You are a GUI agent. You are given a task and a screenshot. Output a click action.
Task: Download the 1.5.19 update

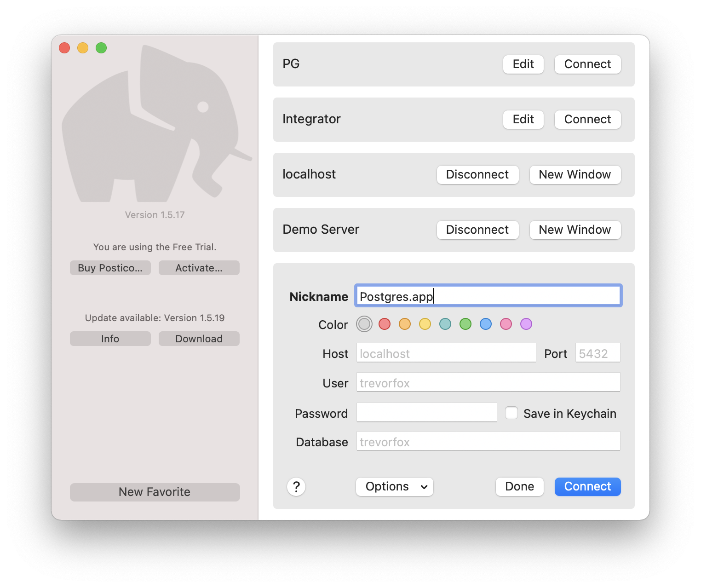199,339
